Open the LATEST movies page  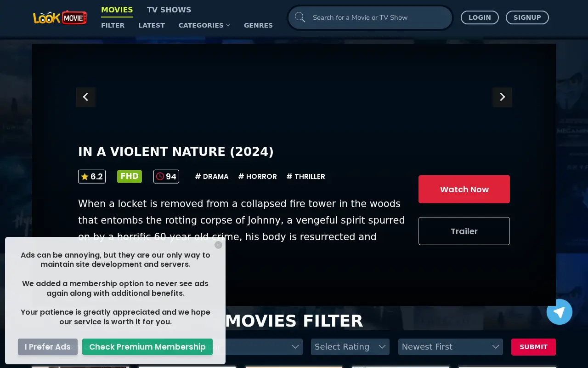(x=152, y=25)
